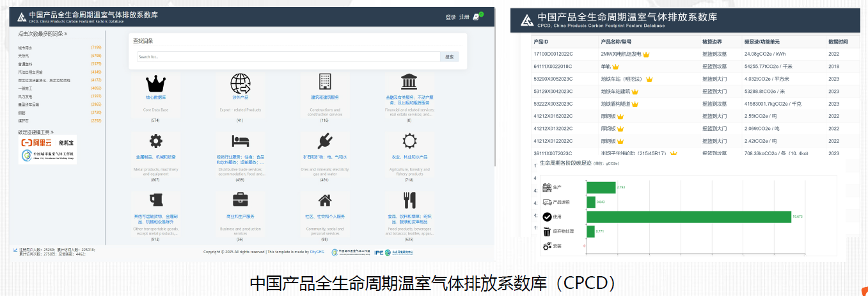Click the CPCD logo in left window header
Screen dimensions: 868x296
pyautogui.click(x=22, y=17)
